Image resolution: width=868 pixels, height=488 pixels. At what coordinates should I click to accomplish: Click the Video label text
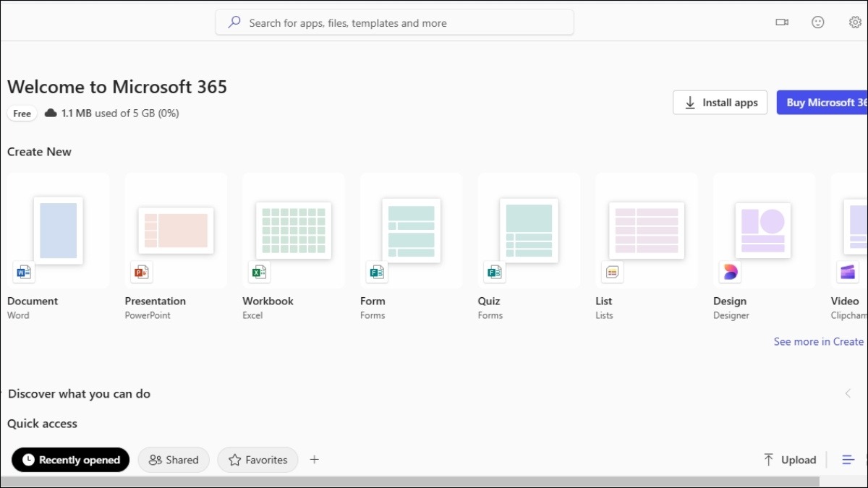point(845,301)
